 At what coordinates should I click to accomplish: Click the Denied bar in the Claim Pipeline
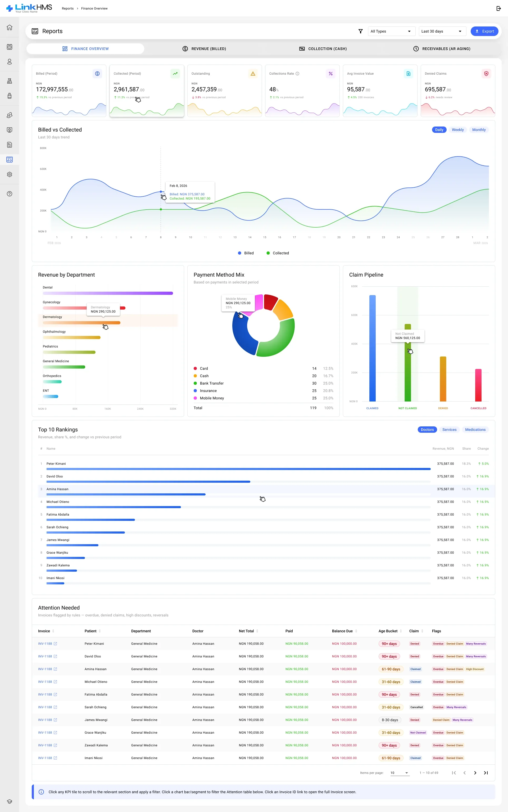click(x=443, y=379)
